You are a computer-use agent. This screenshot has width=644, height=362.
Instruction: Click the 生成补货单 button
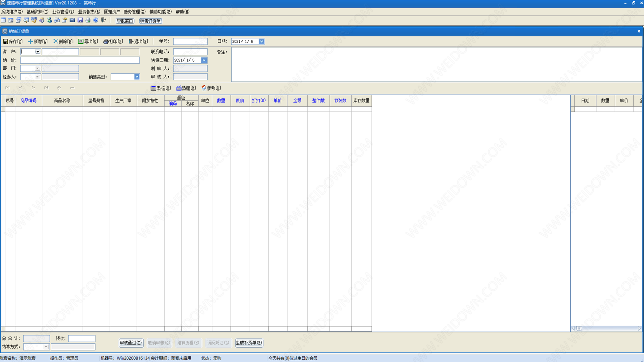pyautogui.click(x=249, y=343)
